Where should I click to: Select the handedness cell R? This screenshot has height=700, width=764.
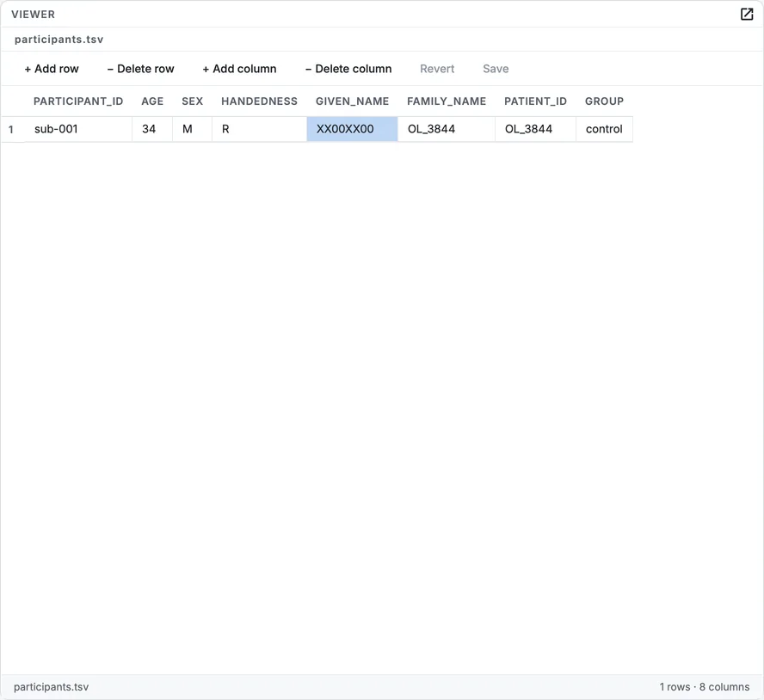coord(259,129)
